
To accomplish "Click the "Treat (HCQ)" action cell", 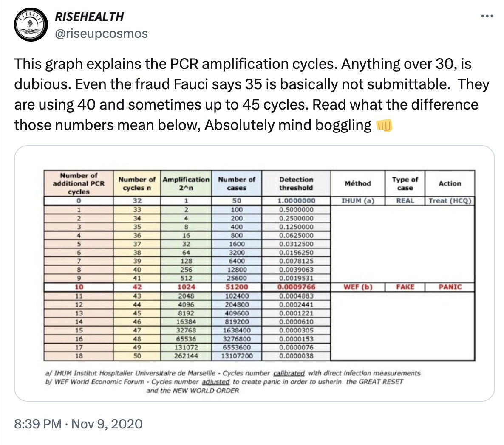I will coord(450,201).
